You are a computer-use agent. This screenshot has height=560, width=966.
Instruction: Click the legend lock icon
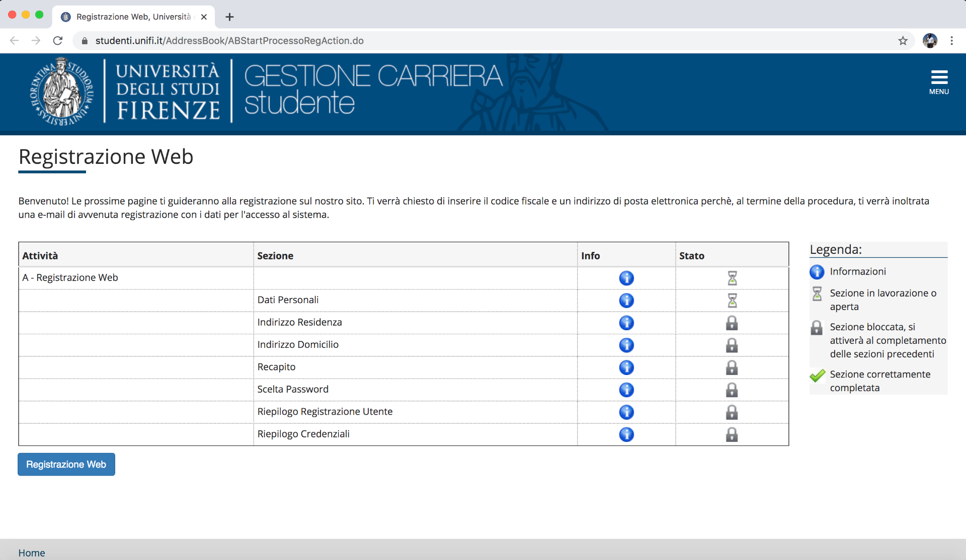point(817,328)
